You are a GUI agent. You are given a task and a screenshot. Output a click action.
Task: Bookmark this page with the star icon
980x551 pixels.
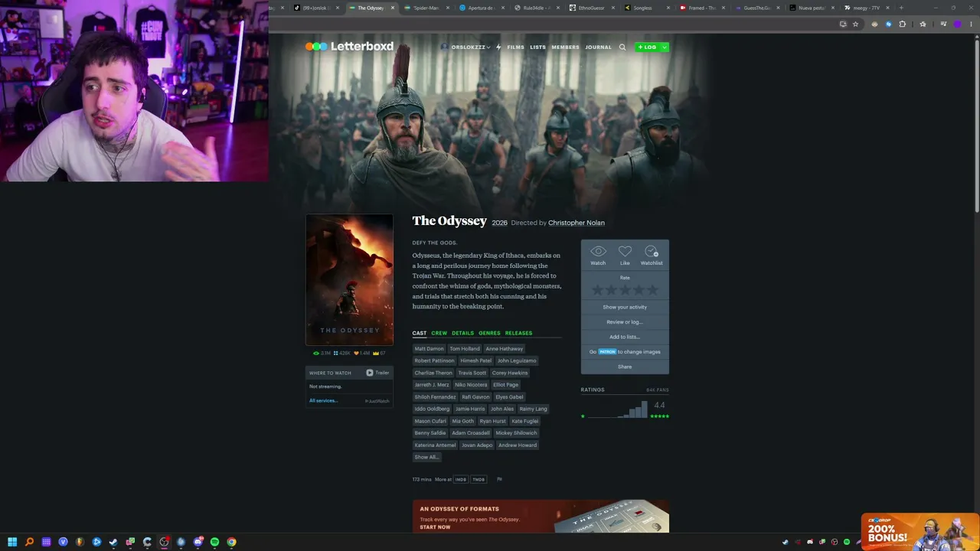(x=855, y=24)
